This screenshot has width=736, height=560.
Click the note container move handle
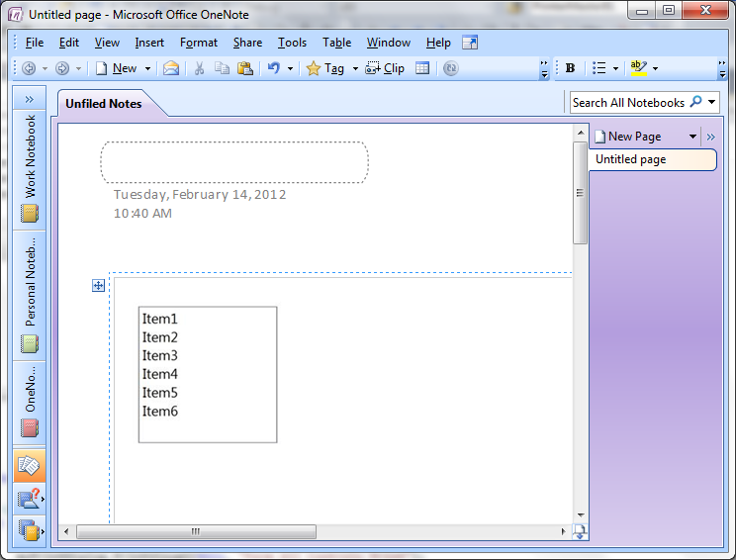98,285
